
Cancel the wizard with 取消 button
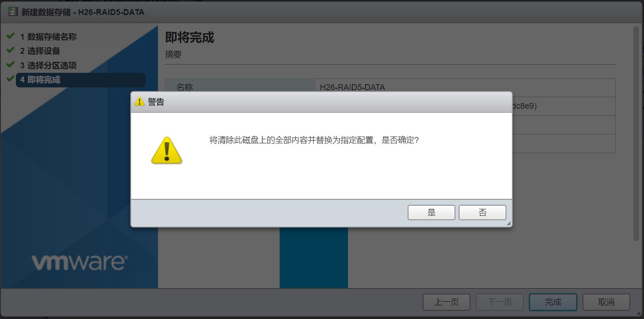pos(606,302)
